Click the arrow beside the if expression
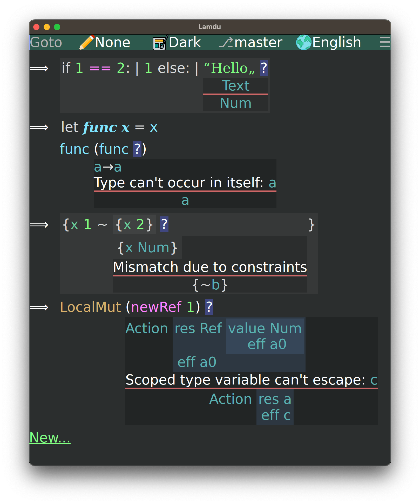Viewport: 420px width, 504px height. pyautogui.click(x=39, y=68)
